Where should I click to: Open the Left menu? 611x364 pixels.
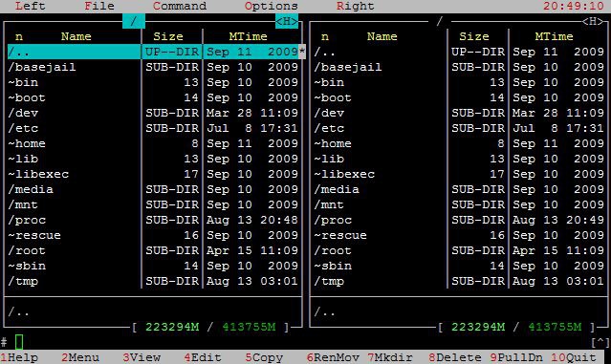(x=30, y=7)
